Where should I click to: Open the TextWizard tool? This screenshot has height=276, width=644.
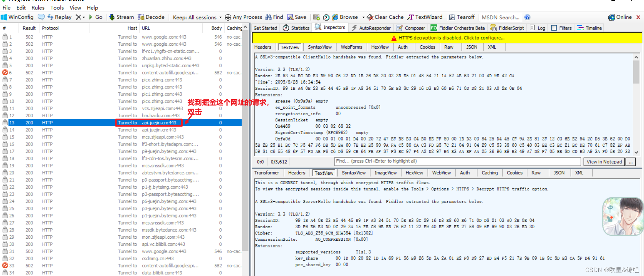point(425,17)
